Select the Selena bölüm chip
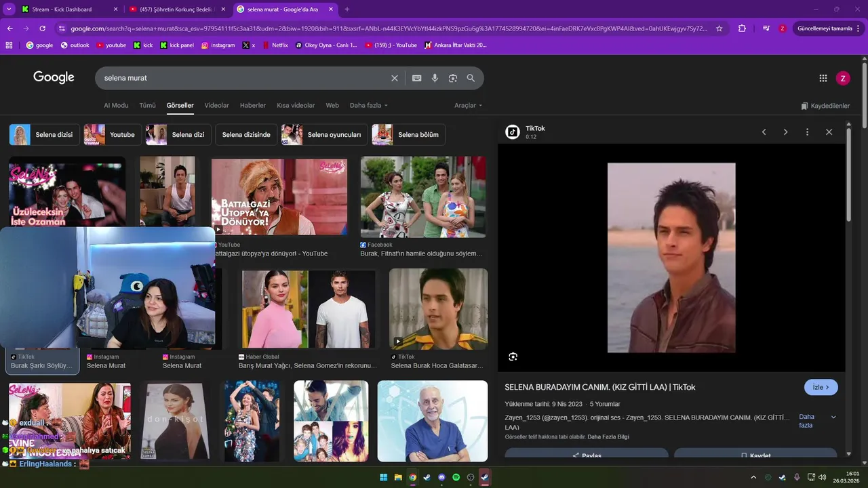Screen dimensions: 868x488 [x=408, y=135]
